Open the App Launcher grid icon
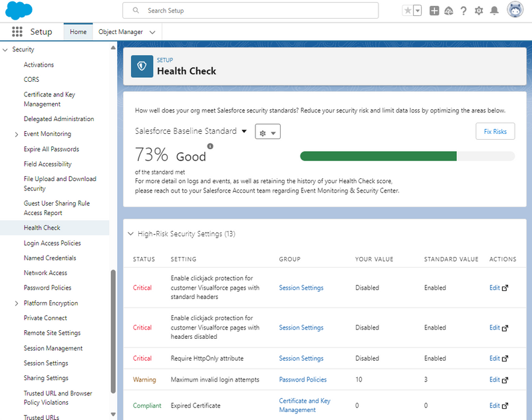This screenshot has height=420, width=532. tap(17, 31)
